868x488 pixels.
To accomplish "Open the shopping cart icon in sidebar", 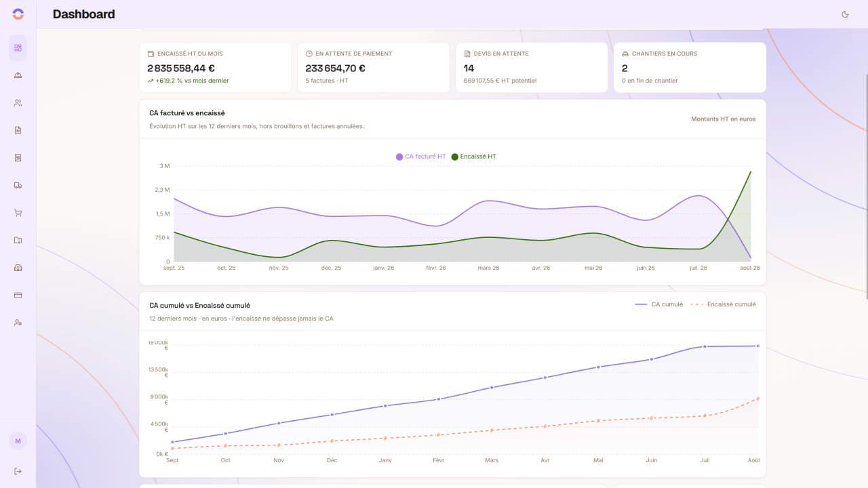I will pos(18,213).
